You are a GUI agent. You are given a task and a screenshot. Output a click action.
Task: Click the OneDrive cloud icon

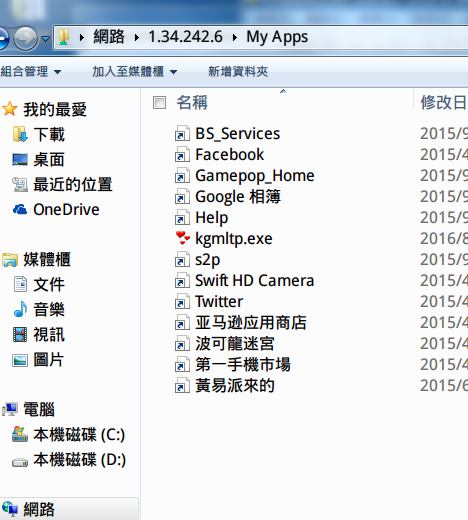pyautogui.click(x=20, y=209)
